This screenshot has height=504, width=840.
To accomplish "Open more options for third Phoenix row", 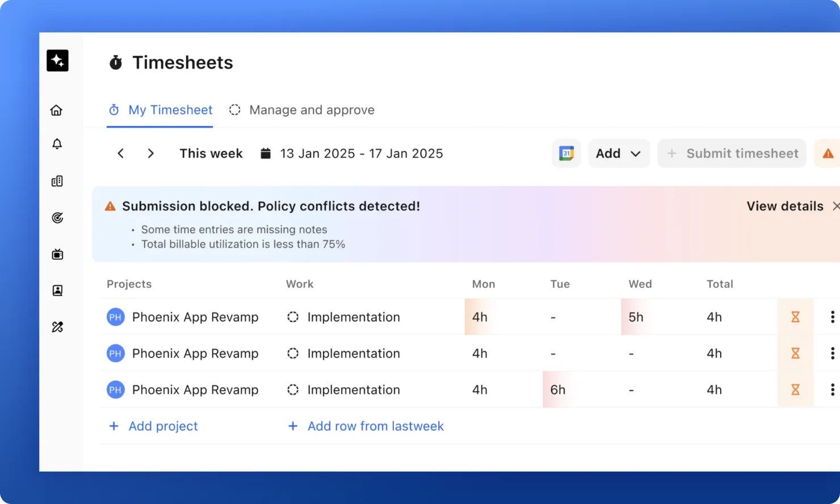I will coord(832,389).
